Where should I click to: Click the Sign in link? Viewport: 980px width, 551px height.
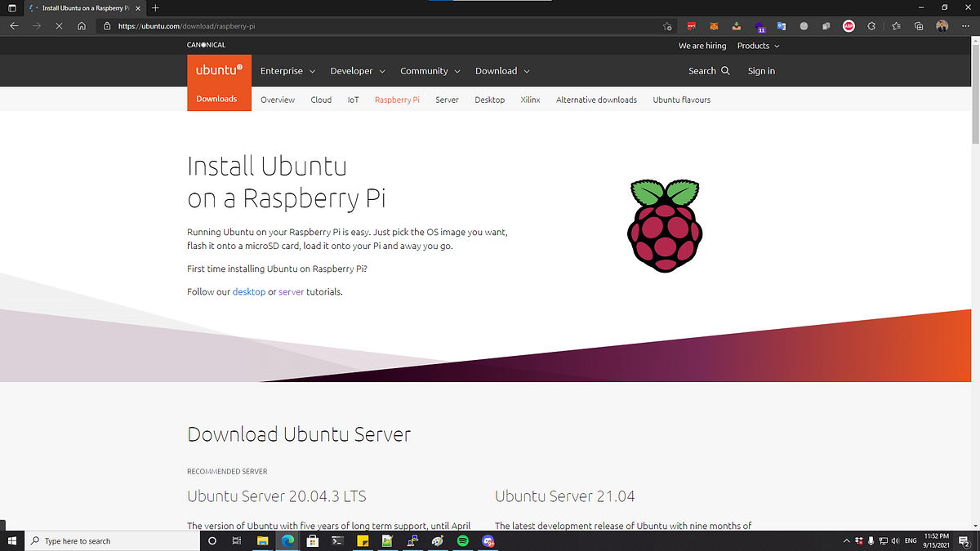pos(761,71)
